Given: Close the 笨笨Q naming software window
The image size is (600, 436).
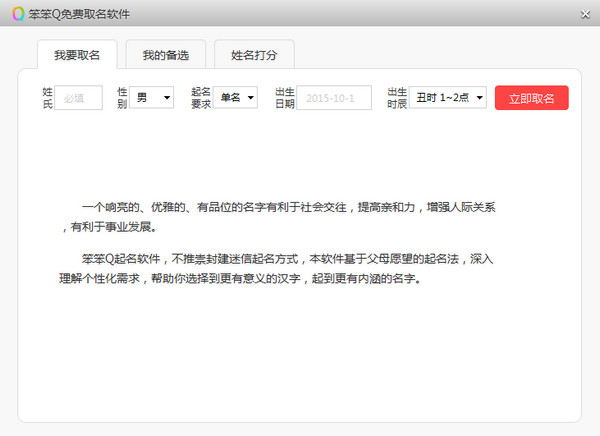Looking at the screenshot, I should (585, 14).
